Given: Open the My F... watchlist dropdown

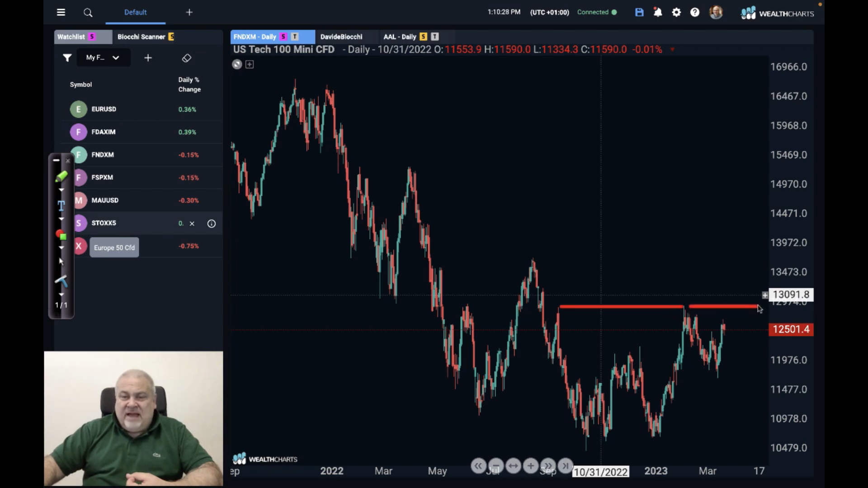Looking at the screenshot, I should point(104,57).
